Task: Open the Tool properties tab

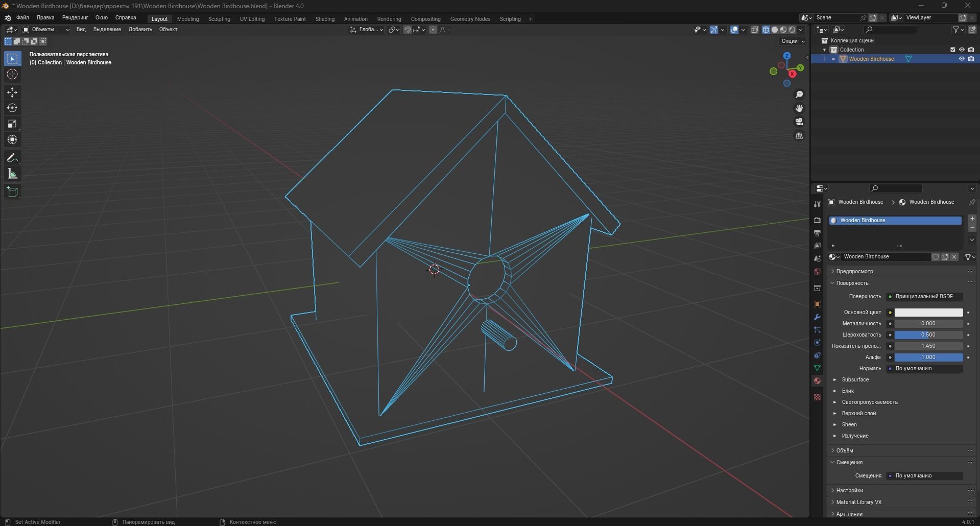Action: coord(817,204)
